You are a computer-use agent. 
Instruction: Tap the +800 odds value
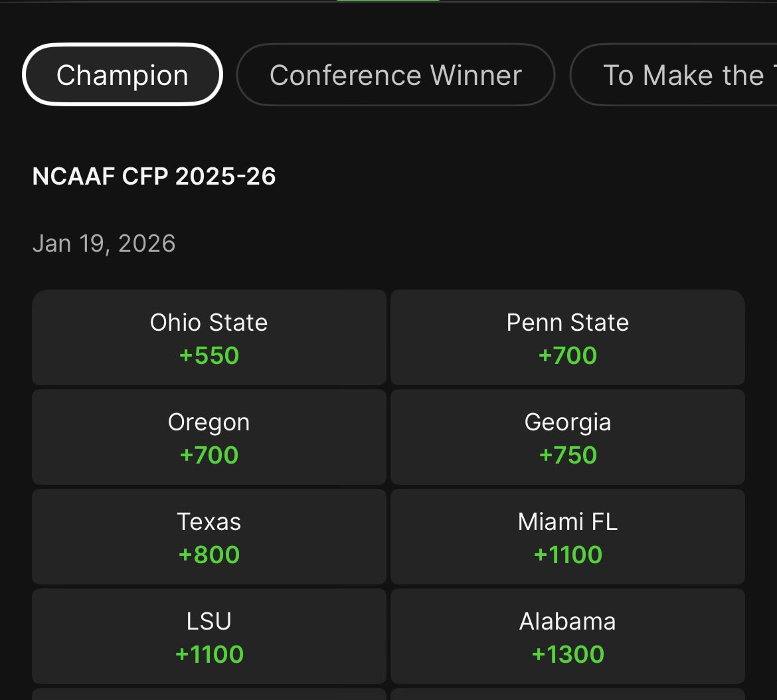[x=209, y=555]
